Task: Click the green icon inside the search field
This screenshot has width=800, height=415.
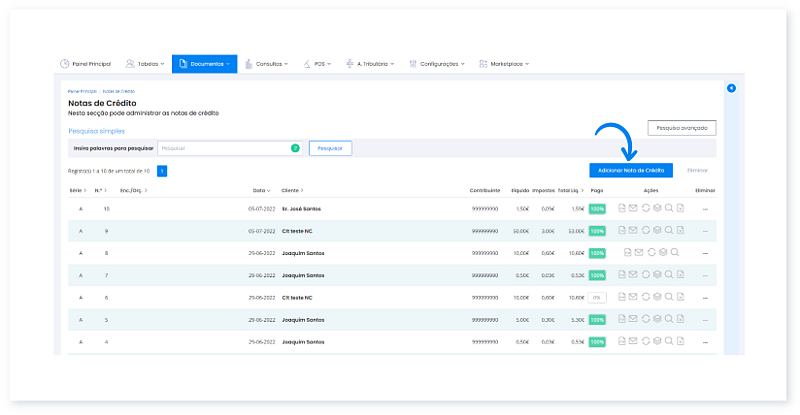Action: tap(295, 148)
